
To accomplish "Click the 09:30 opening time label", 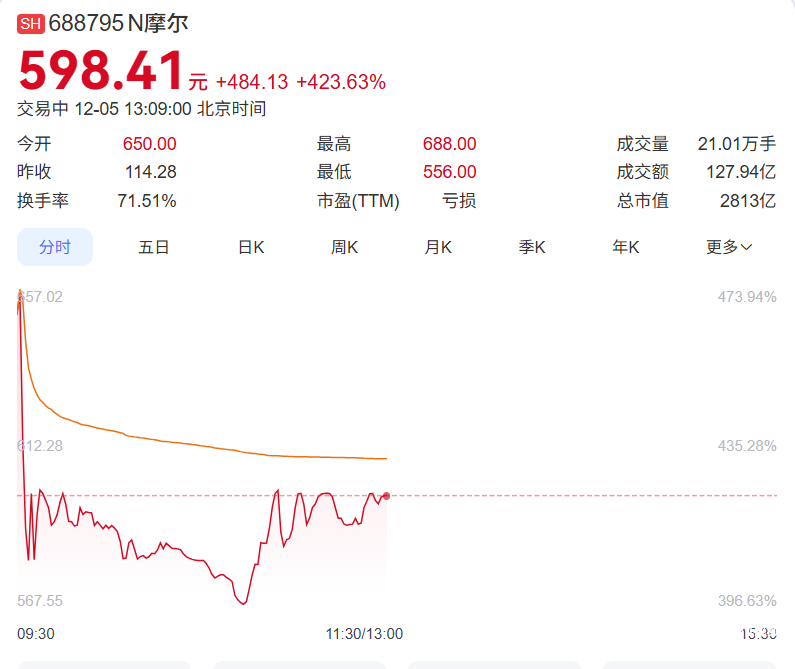I will [x=36, y=633].
